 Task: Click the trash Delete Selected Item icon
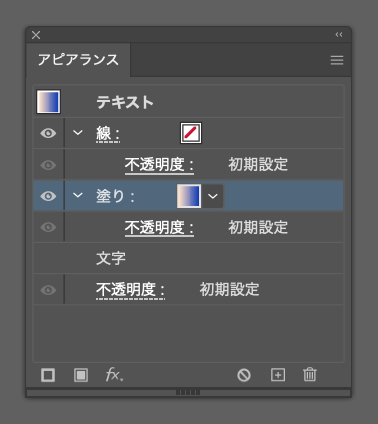click(x=310, y=374)
